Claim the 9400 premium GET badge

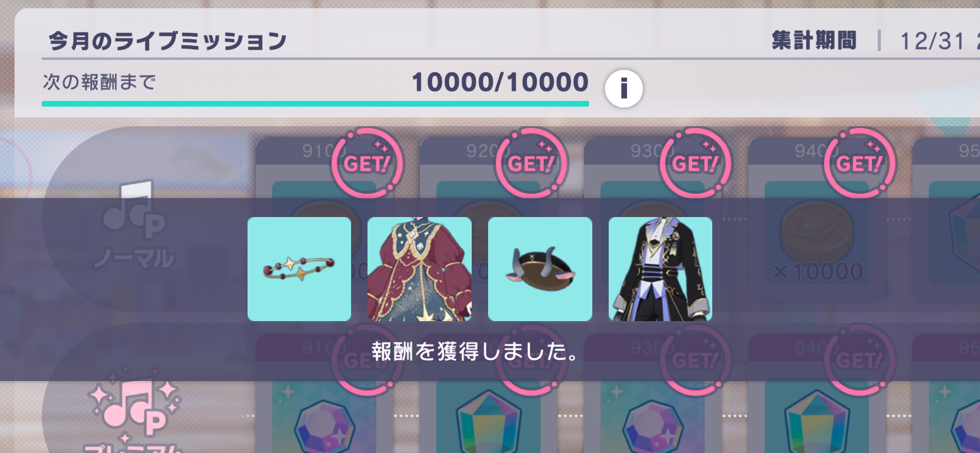point(860,358)
